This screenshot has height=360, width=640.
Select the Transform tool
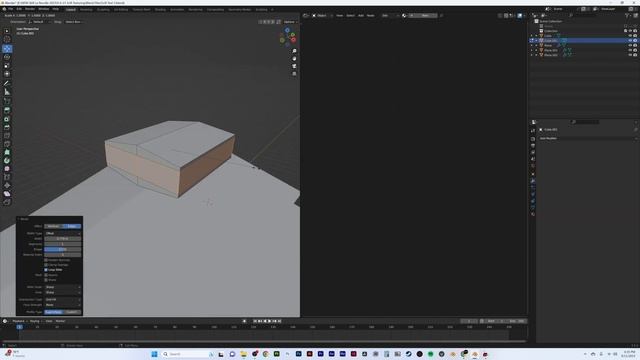point(7,74)
